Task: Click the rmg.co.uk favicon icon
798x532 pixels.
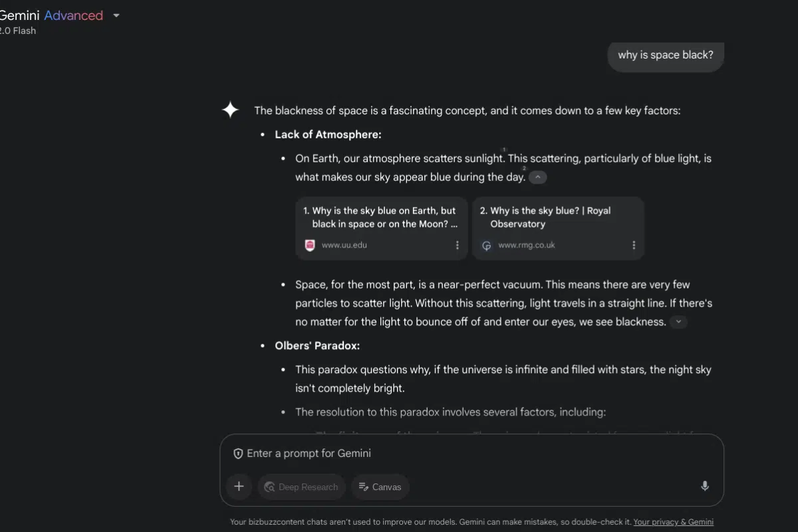Action: pyautogui.click(x=487, y=245)
